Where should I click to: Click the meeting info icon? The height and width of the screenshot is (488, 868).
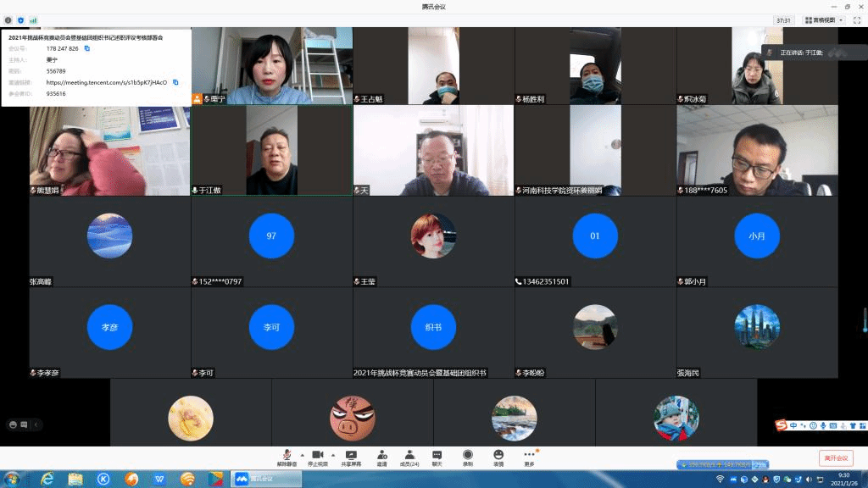tap(8, 19)
